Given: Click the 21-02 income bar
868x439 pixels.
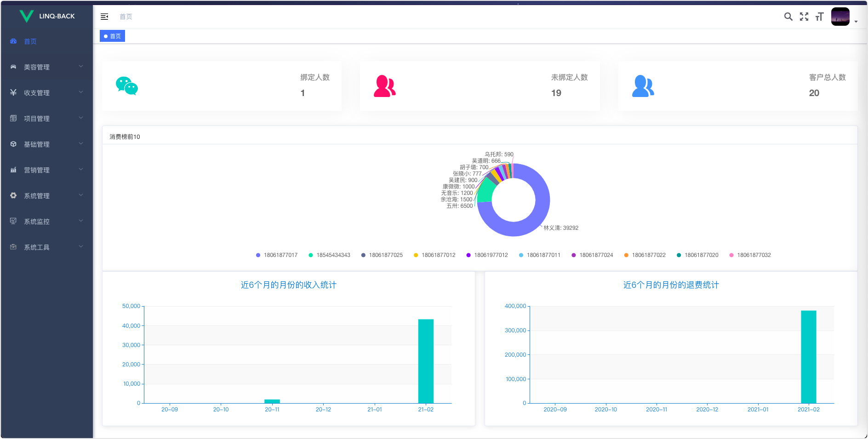Looking at the screenshot, I should click(x=426, y=361).
